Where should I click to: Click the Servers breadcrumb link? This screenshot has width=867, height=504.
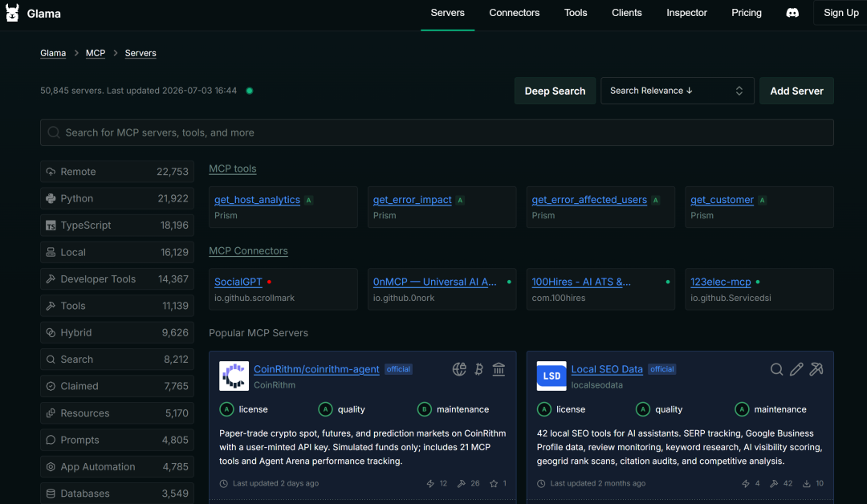point(140,53)
